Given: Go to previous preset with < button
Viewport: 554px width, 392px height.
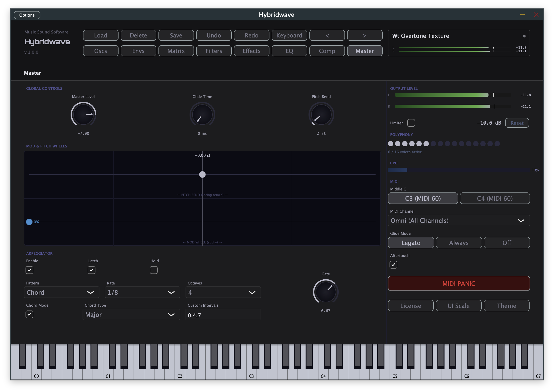Looking at the screenshot, I should 327,35.
